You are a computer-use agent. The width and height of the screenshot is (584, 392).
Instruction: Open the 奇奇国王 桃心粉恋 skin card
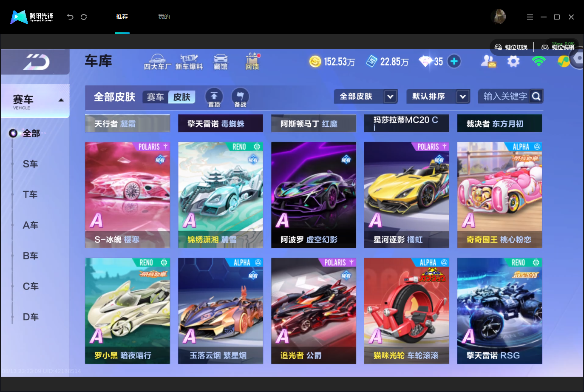point(500,195)
